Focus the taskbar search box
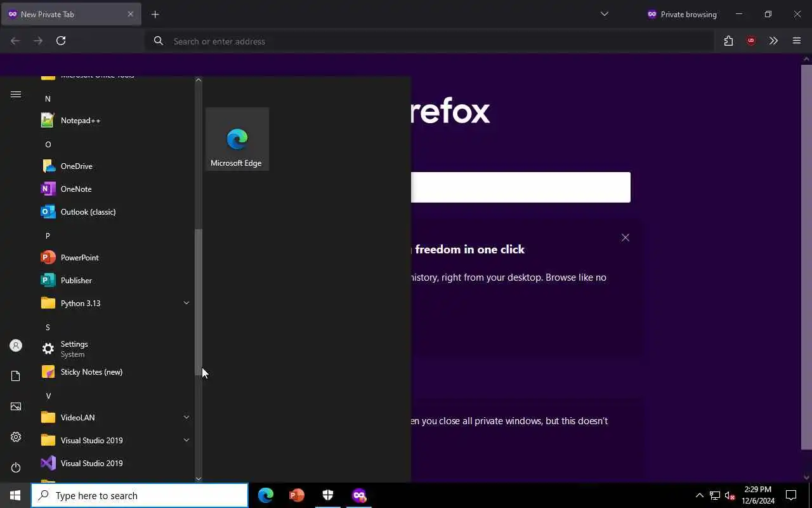Viewport: 812px width, 508px height. [x=140, y=495]
